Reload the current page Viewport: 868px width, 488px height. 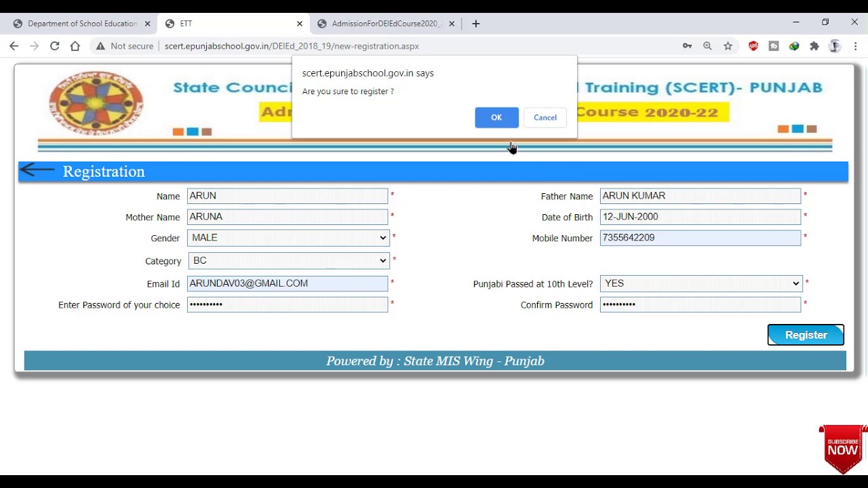point(55,46)
